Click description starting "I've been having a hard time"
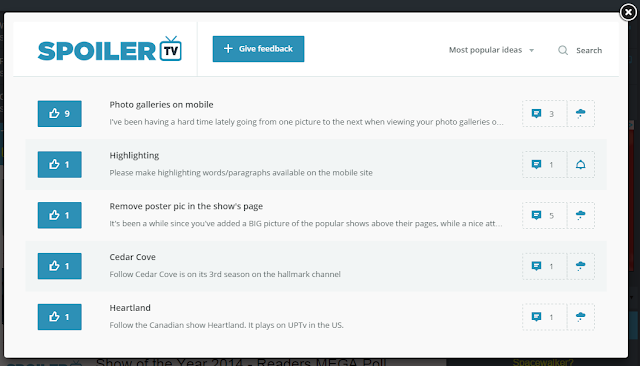 click(x=306, y=122)
